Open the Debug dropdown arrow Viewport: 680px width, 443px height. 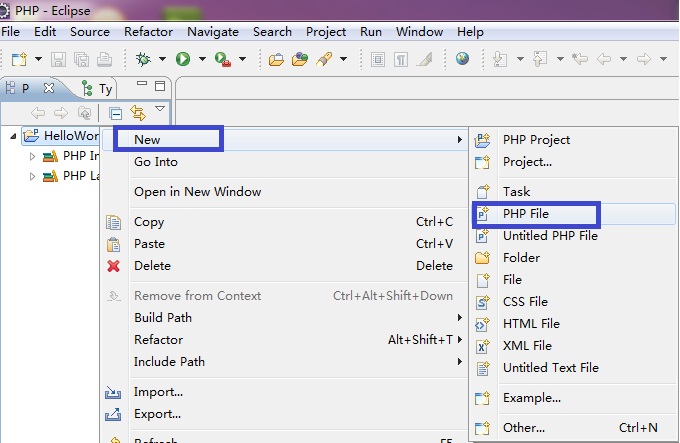162,59
